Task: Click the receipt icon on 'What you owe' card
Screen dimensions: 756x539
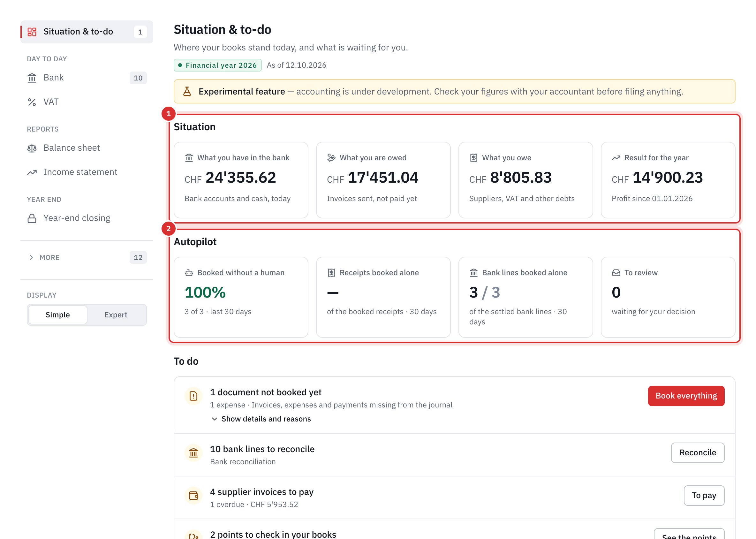Action: [473, 158]
